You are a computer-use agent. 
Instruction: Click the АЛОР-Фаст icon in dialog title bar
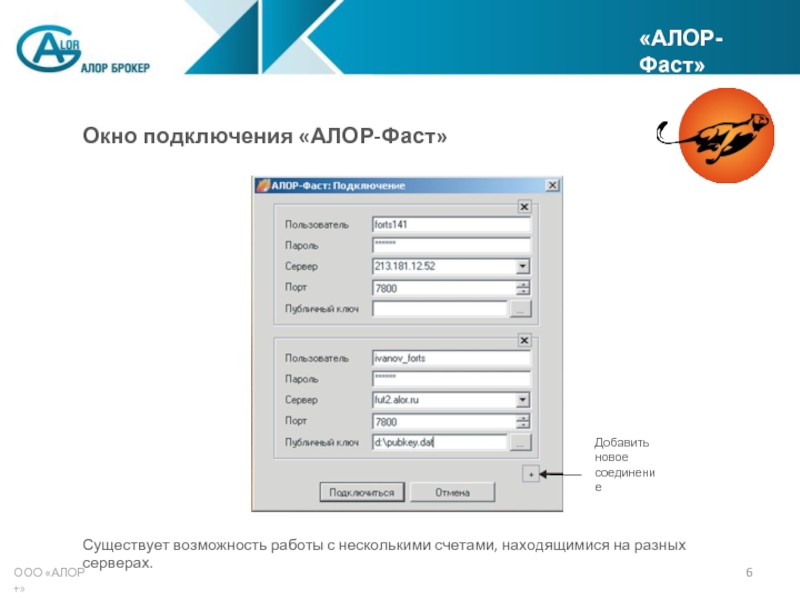pos(263,185)
